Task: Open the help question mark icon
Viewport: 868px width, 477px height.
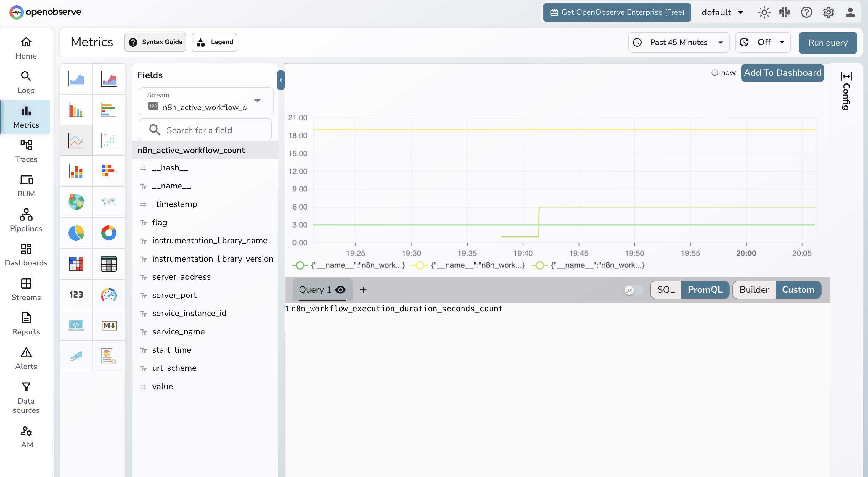Action: pyautogui.click(x=806, y=12)
